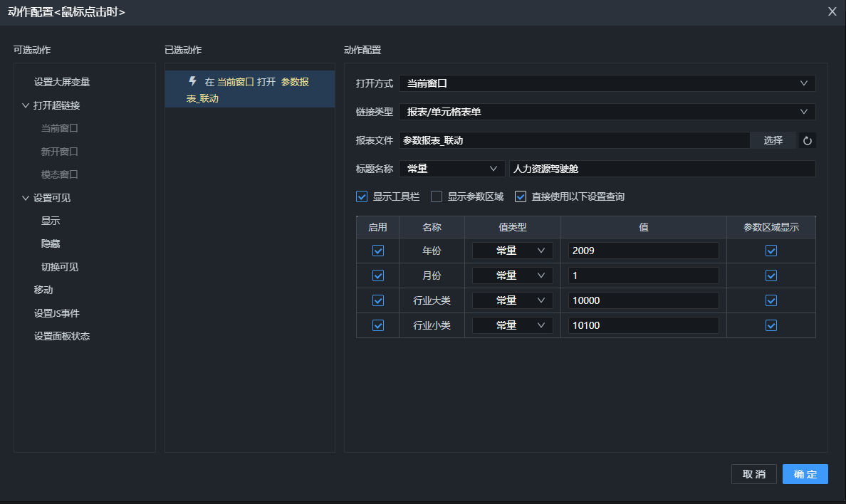Click the 行业大类 value field containing 10000
This screenshot has height=504, width=846.
tap(643, 300)
